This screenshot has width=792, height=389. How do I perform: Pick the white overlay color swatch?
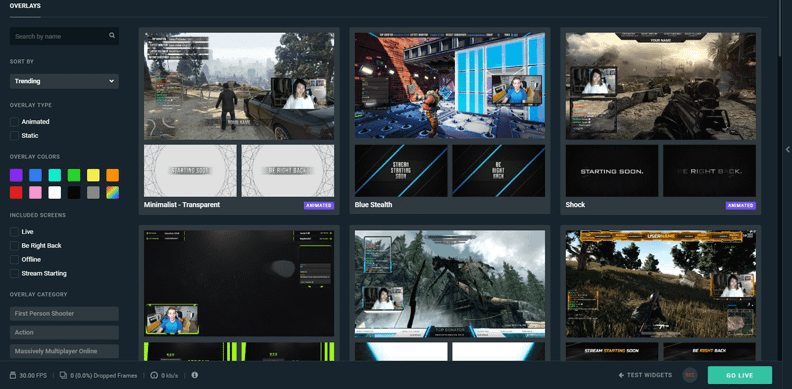(55, 192)
